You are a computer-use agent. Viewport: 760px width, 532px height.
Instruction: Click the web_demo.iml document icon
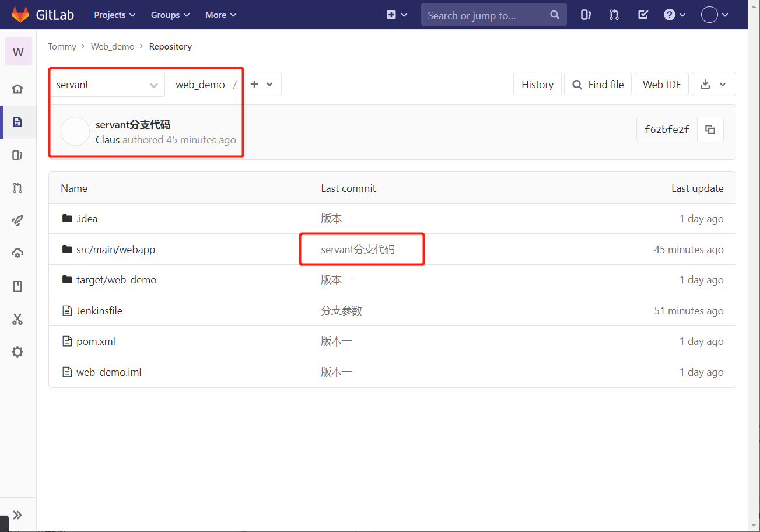(x=66, y=372)
